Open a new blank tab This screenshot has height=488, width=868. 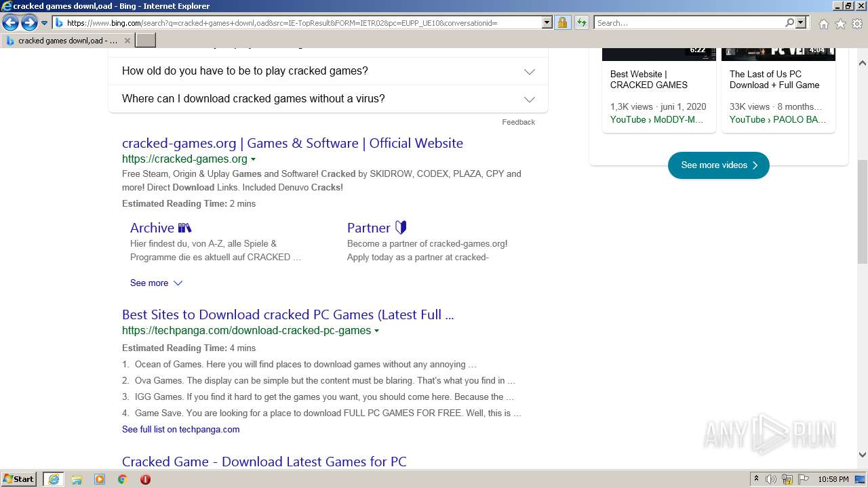coord(146,41)
